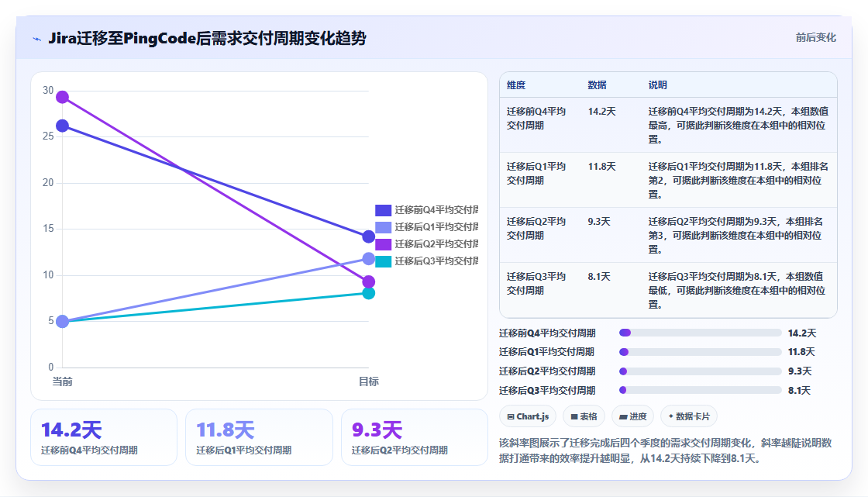The width and height of the screenshot is (868, 497).
Task: Click the 维度 column header
Action: pyautogui.click(x=516, y=85)
